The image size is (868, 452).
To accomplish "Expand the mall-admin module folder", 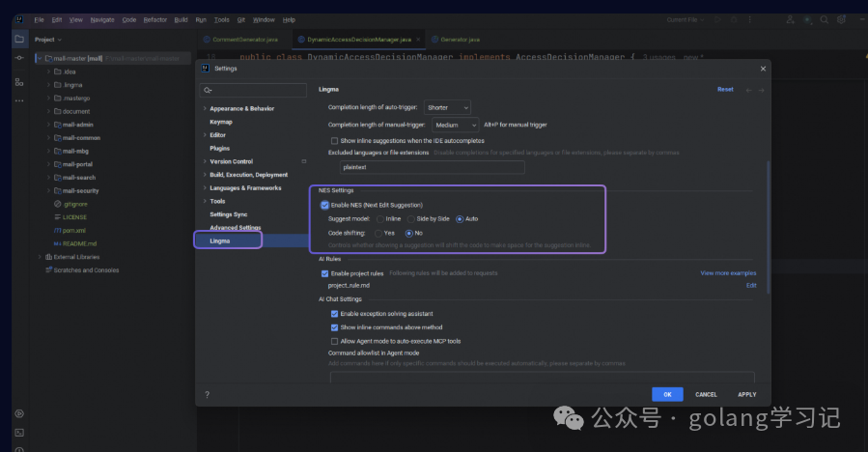I will (x=48, y=125).
